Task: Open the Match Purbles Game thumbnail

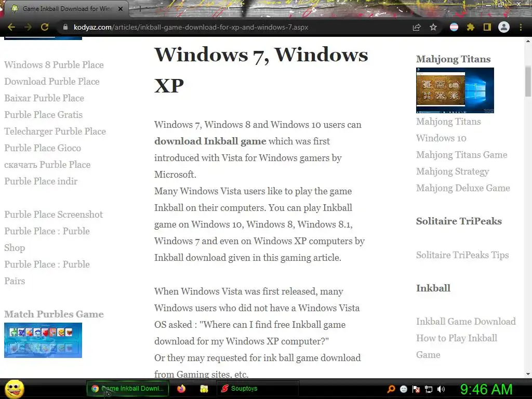Action: click(x=43, y=340)
